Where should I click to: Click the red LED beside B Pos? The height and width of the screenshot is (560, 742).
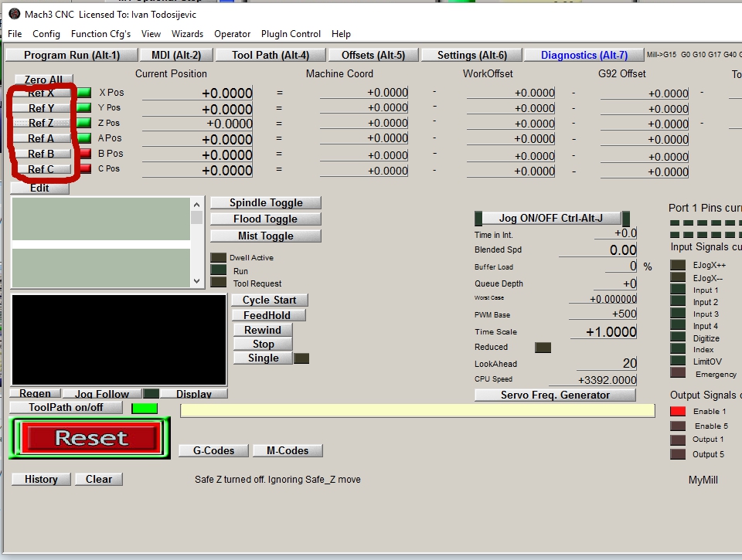(85, 153)
